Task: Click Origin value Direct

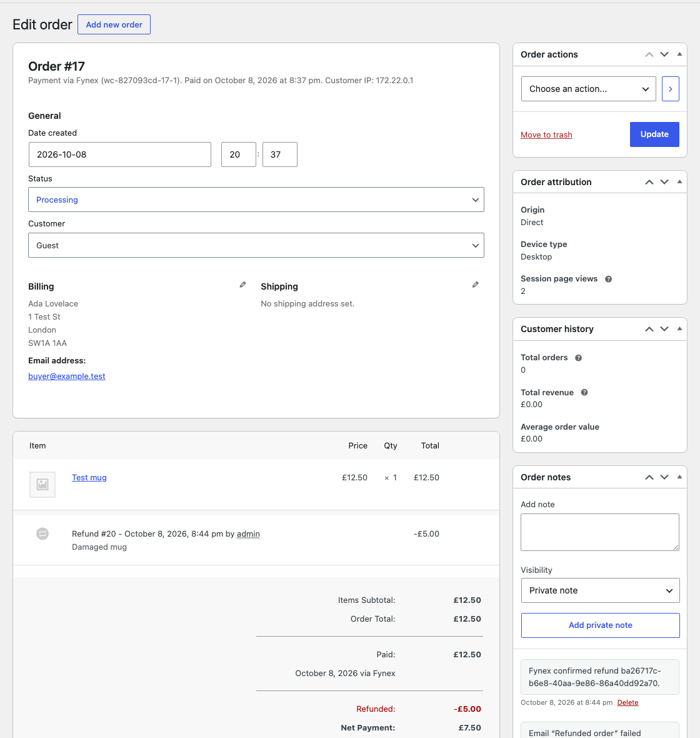Action: [x=532, y=222]
